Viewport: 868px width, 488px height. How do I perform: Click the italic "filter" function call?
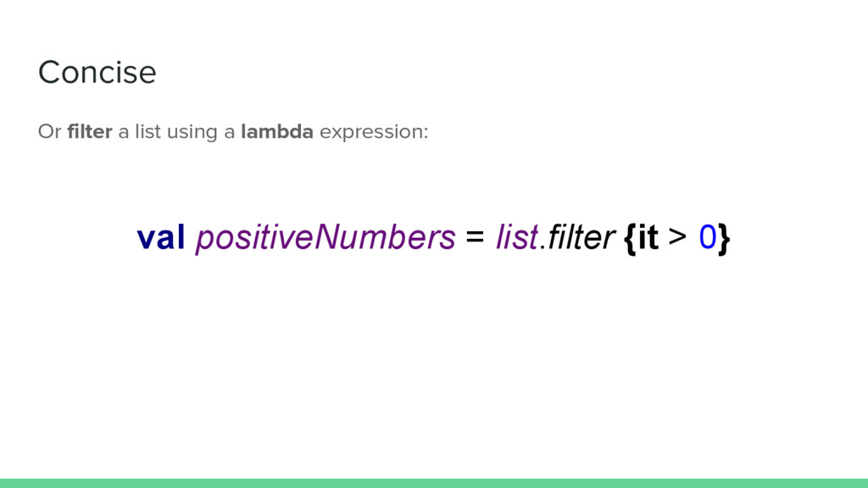tap(581, 237)
